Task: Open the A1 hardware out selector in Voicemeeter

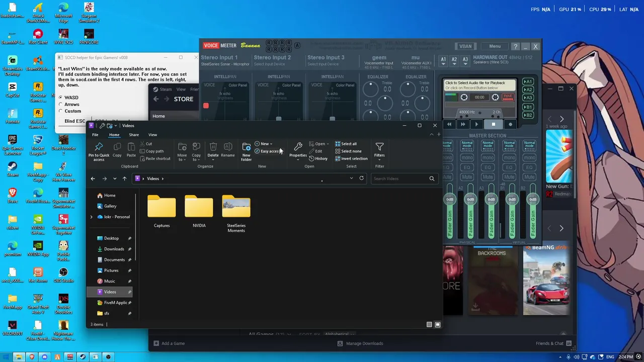Action: click(x=443, y=60)
